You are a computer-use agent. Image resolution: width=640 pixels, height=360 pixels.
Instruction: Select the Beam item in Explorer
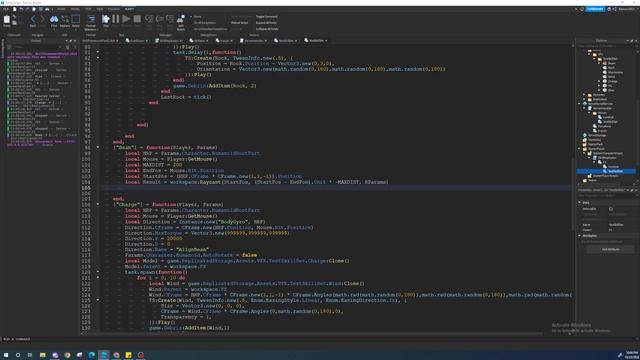(611, 63)
